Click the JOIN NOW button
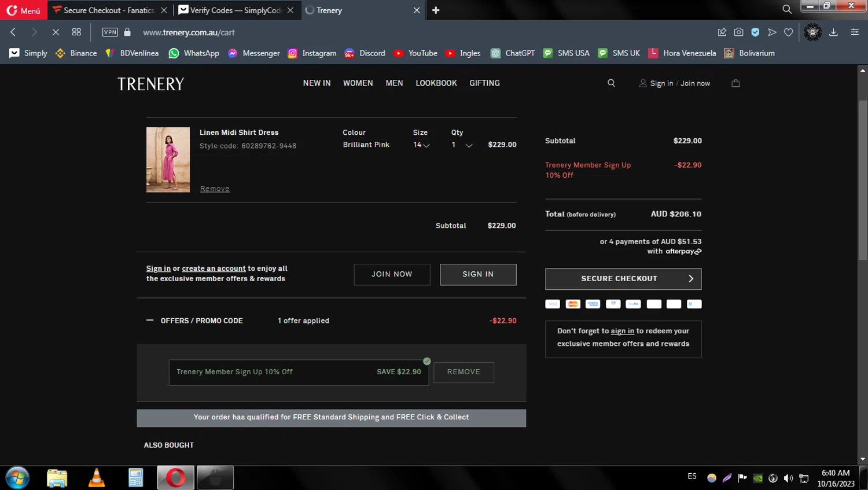 [392, 274]
